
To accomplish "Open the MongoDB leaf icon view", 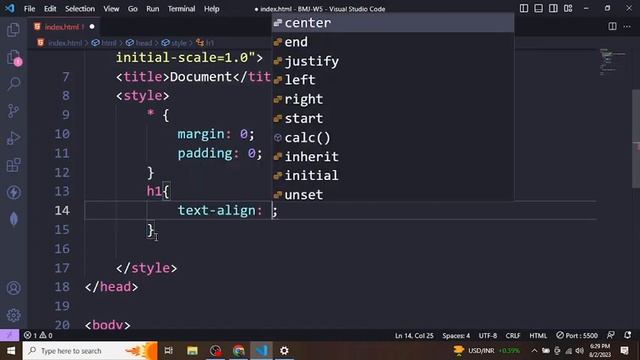I will [x=13, y=219].
